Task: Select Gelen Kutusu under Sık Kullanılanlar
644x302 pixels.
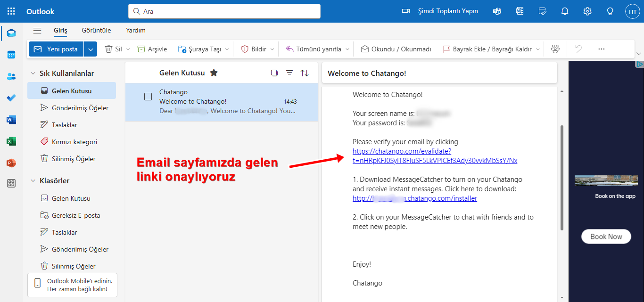Action: [72, 91]
